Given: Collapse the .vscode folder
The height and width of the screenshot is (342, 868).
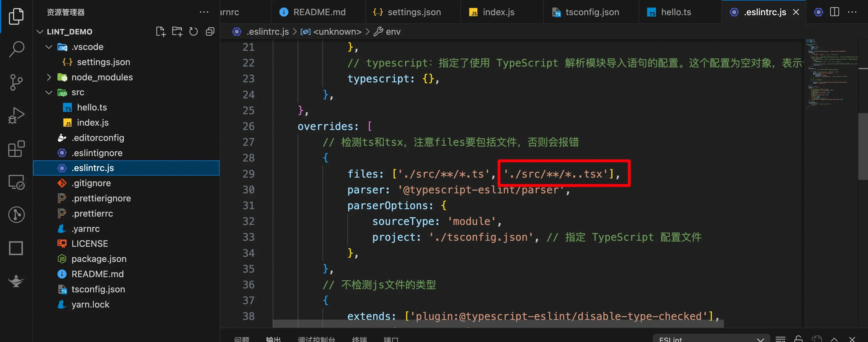Looking at the screenshot, I should click(49, 47).
